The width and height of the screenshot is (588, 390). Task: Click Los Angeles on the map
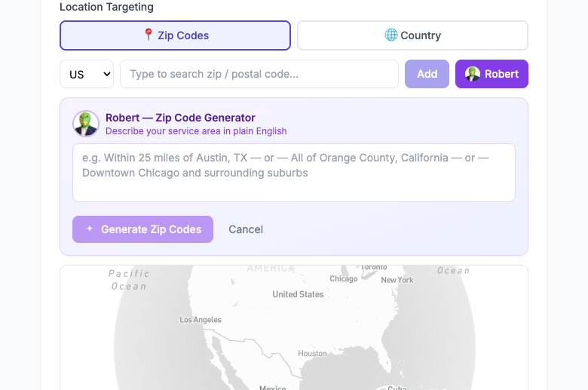pos(201,320)
